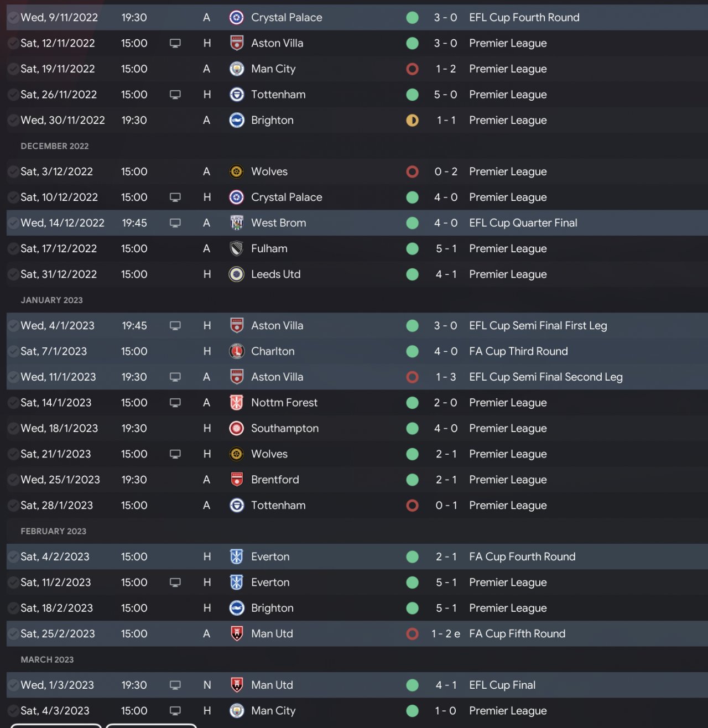708x728 pixels.
Task: Click the TV icon for 12/11/2022 Aston Villa match
Action: (175, 43)
